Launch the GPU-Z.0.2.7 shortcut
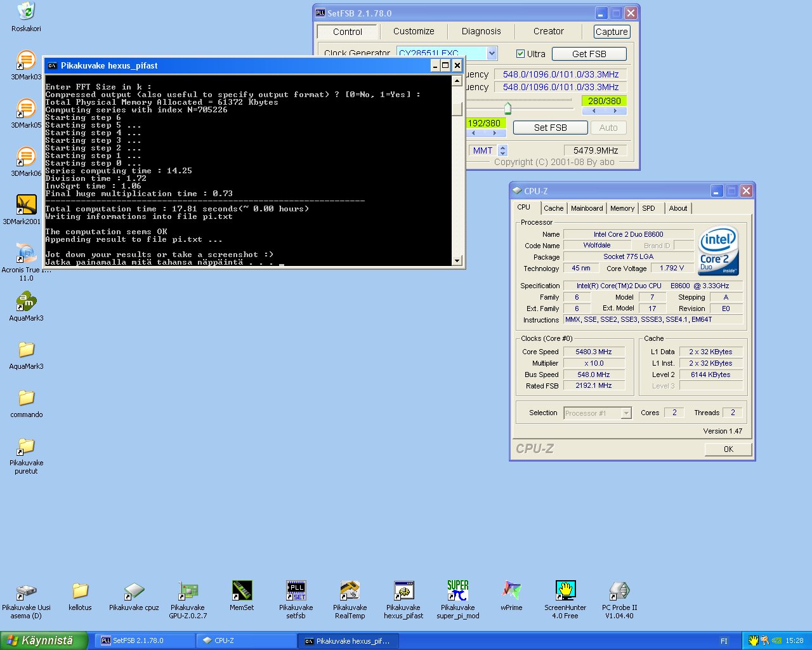 pyautogui.click(x=188, y=600)
